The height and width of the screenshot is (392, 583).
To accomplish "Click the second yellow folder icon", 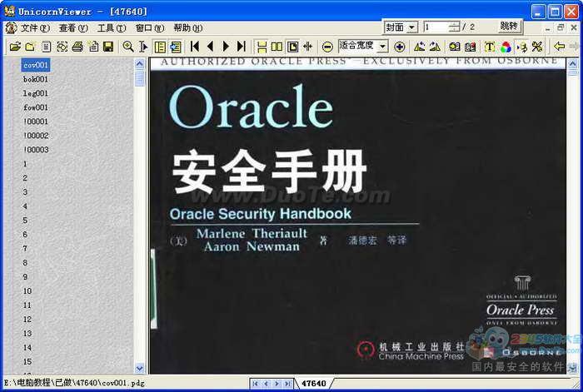I will 30,47.
